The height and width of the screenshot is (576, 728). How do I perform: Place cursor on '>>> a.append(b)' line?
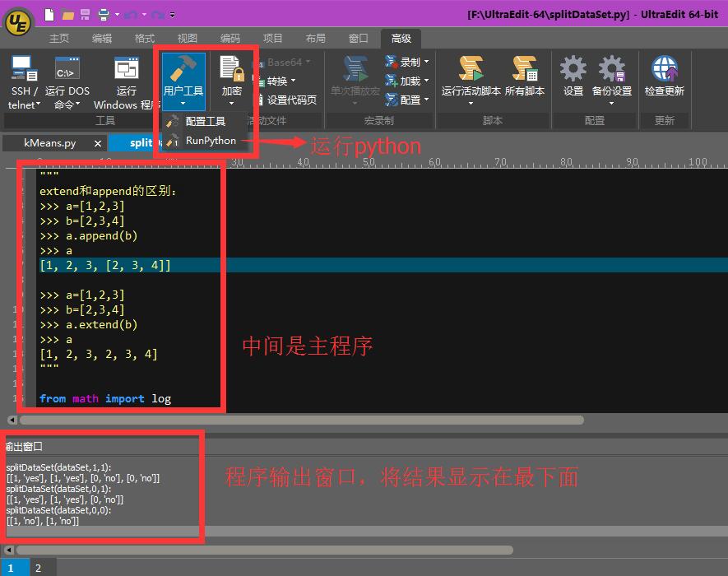(89, 235)
